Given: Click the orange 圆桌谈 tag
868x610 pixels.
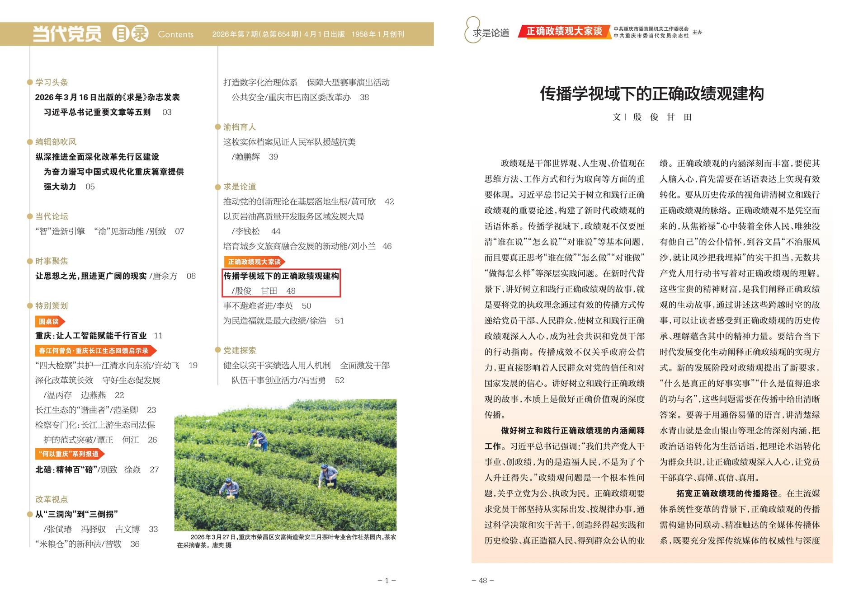Looking at the screenshot, I should pos(49,321).
